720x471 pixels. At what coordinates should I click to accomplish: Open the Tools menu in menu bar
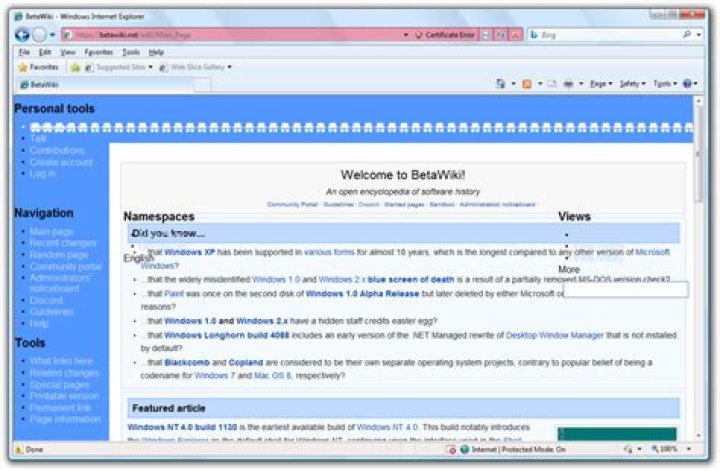pyautogui.click(x=130, y=52)
